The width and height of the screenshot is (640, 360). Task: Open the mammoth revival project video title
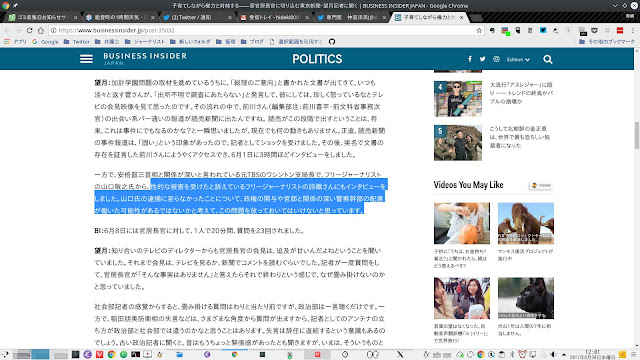525,255
